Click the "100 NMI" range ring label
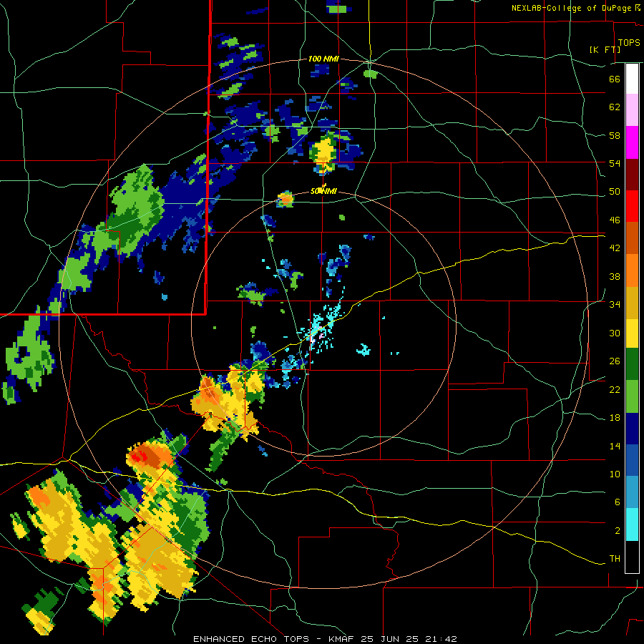Image resolution: width=644 pixels, height=644 pixels. click(x=323, y=59)
